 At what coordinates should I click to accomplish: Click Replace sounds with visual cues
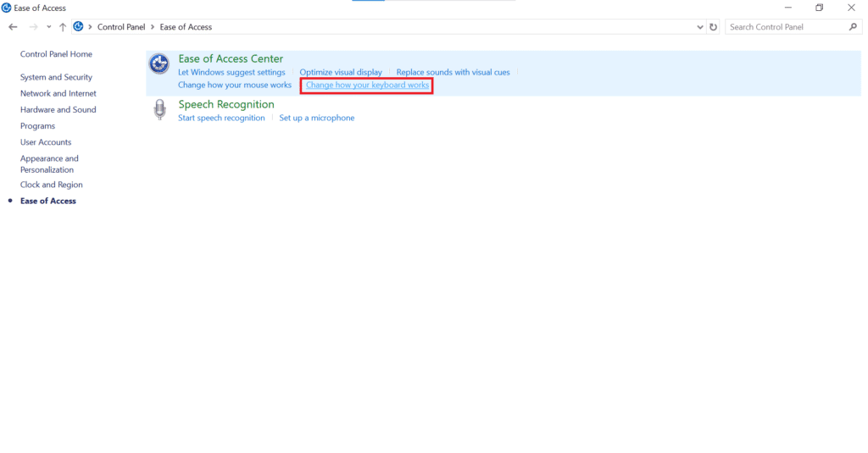click(453, 73)
